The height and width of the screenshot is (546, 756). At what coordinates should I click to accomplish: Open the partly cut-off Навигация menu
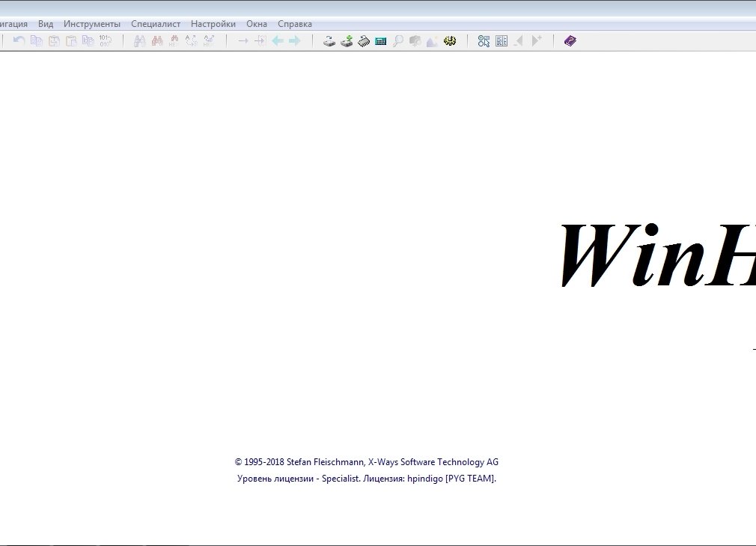tap(13, 24)
